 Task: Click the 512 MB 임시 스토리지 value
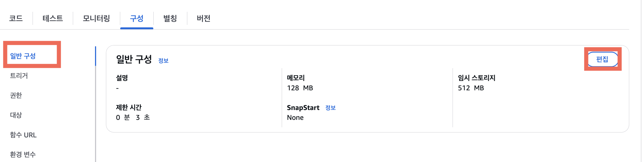pos(471,88)
